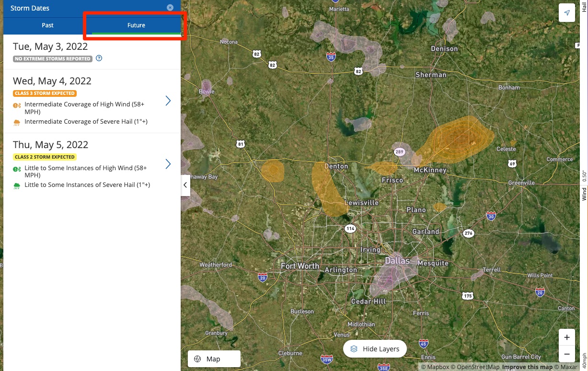
Task: Zoom out on the map
Action: pos(567,354)
